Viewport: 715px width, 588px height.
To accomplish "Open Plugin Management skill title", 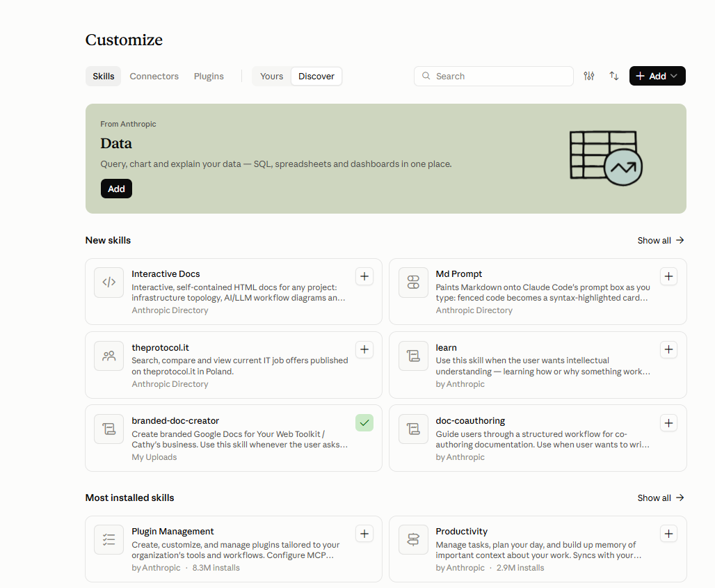I will tap(172, 532).
